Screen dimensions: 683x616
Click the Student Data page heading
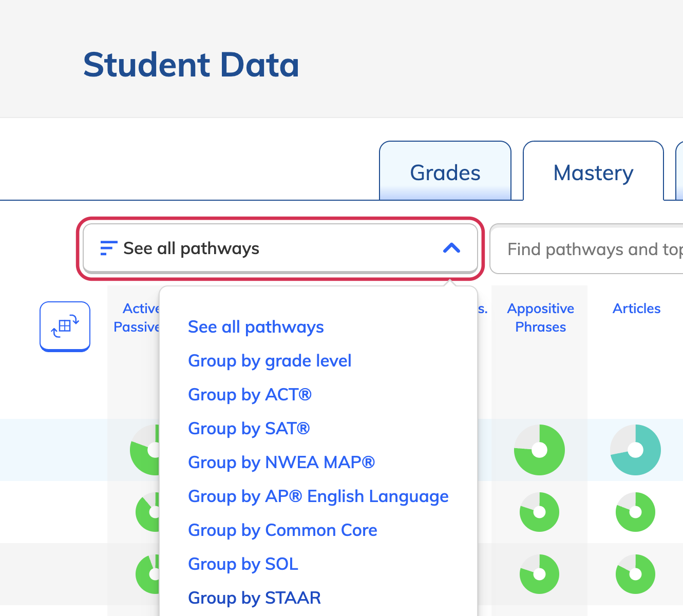pos(191,65)
